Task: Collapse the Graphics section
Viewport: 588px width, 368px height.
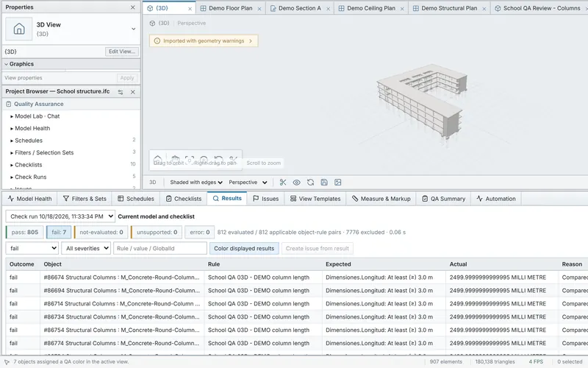Action: point(7,64)
